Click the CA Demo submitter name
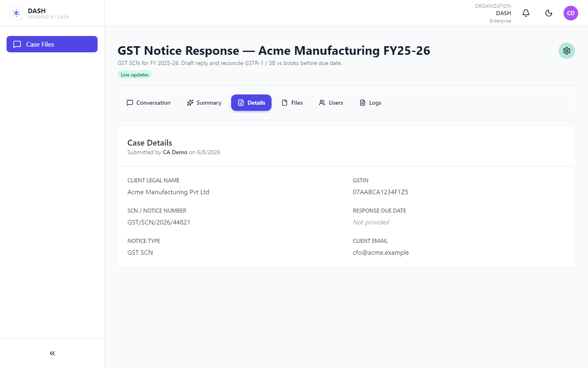Screen dimensions: 588x368 click(175, 152)
